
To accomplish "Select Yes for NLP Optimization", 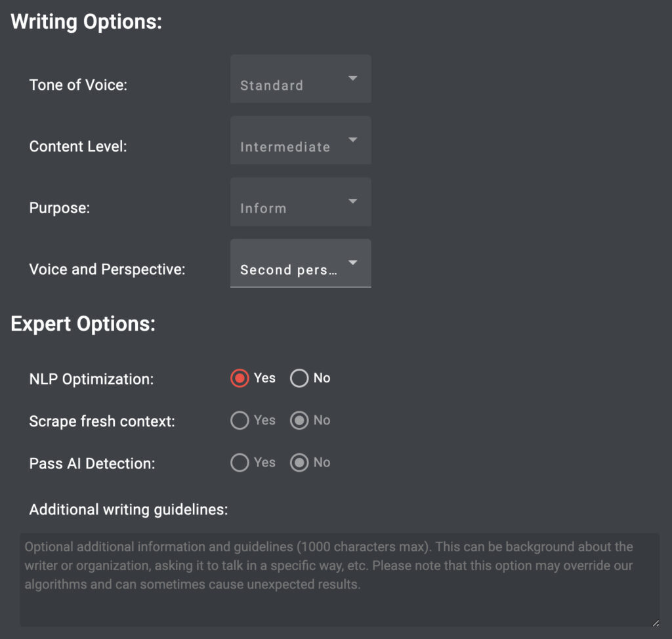I will tap(240, 378).
